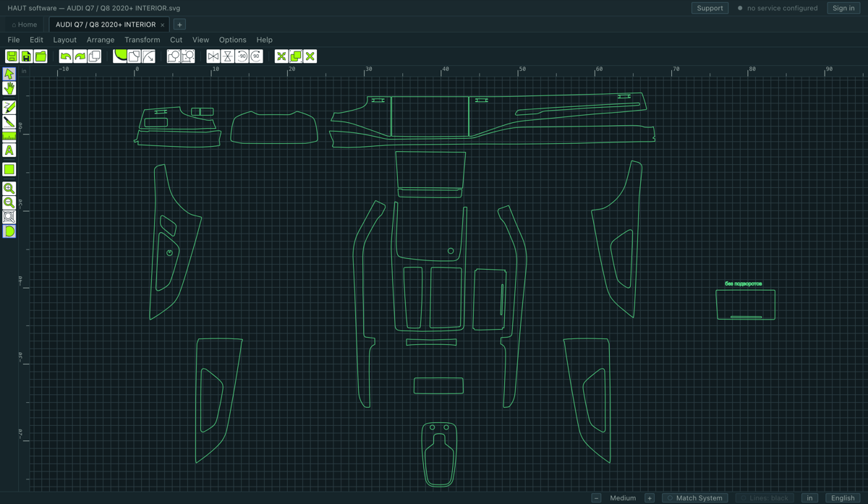Image resolution: width=868 pixels, height=504 pixels.
Task: Open the English language selector
Action: [843, 497]
